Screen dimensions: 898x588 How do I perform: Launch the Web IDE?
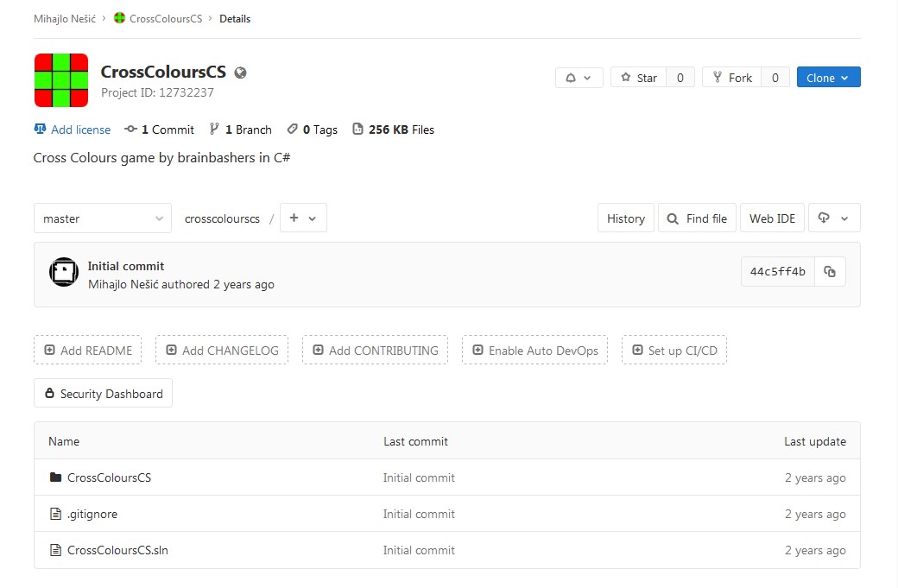click(x=772, y=218)
